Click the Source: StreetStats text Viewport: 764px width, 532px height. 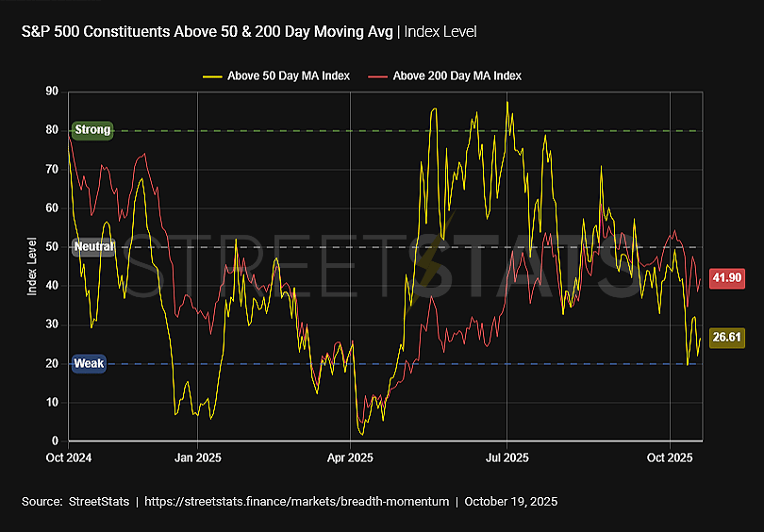click(x=75, y=501)
